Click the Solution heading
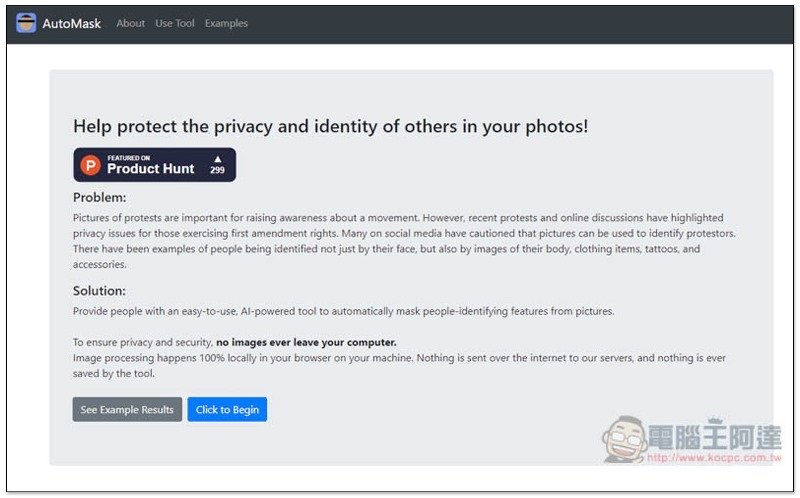 pyautogui.click(x=99, y=291)
